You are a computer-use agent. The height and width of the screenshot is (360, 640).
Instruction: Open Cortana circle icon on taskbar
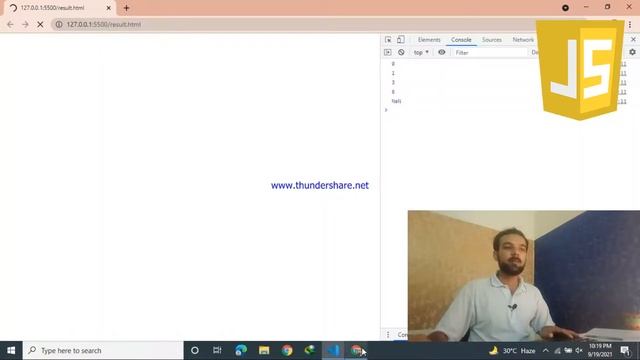click(x=195, y=351)
